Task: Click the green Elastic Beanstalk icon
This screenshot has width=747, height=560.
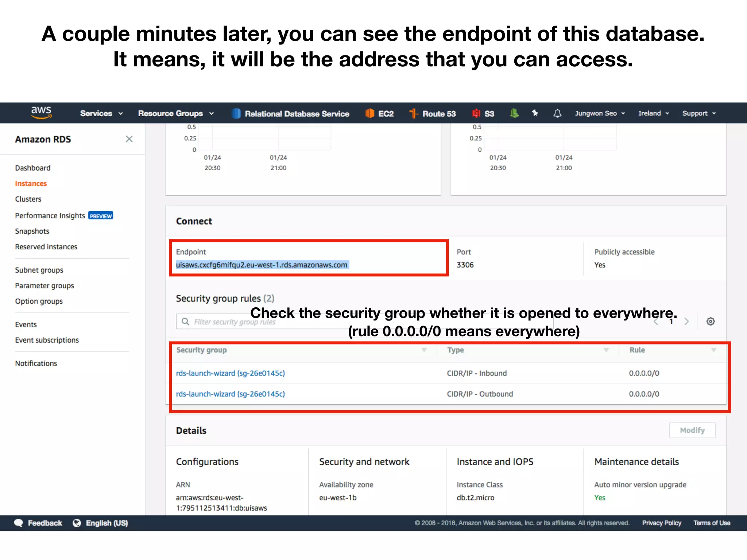Action: 514,113
